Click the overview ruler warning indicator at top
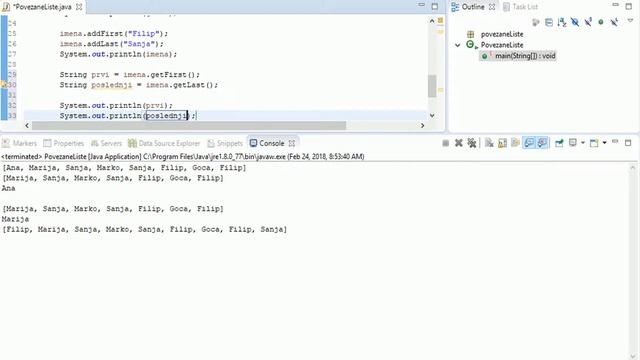The width and height of the screenshot is (640, 360). click(x=440, y=20)
